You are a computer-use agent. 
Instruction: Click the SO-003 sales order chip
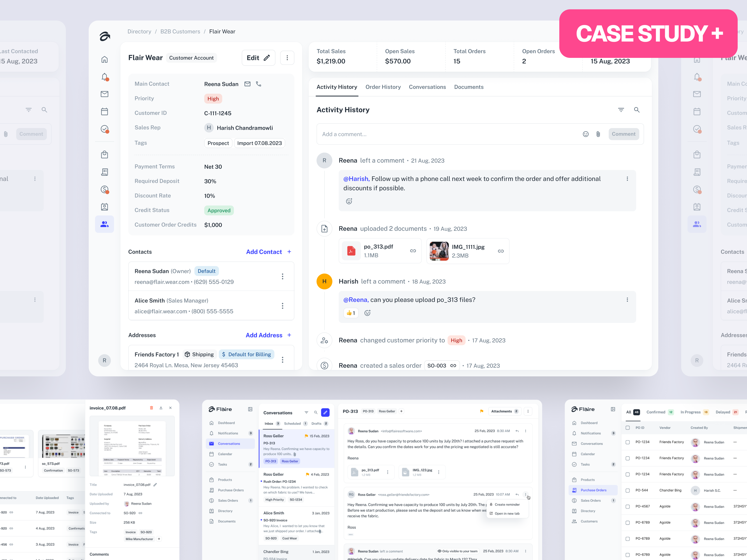point(441,366)
